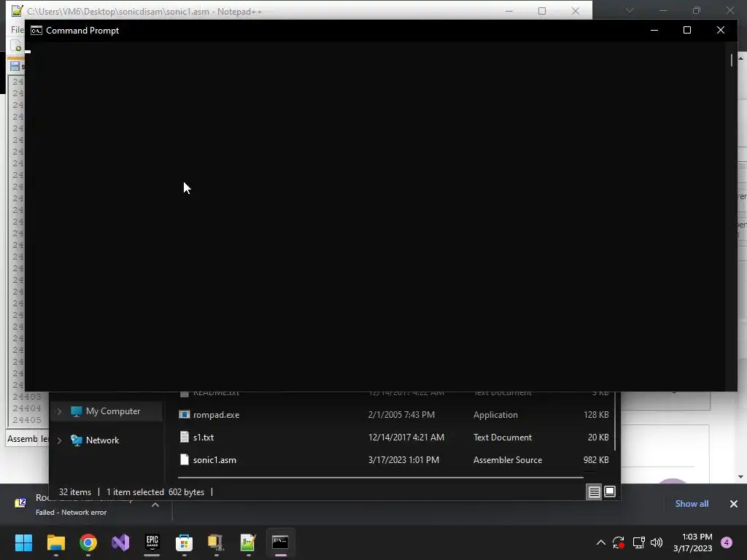Click '32 items' in Explorer status bar
Screen dimensions: 747x560
[x=75, y=492]
